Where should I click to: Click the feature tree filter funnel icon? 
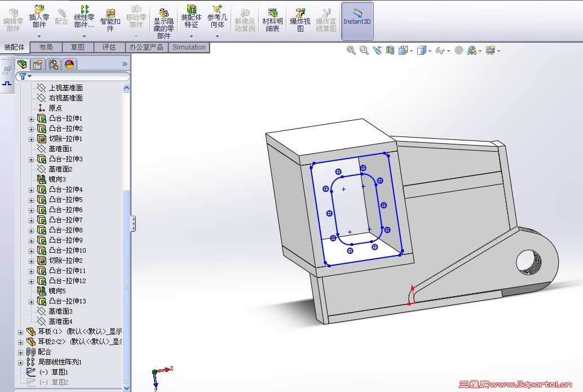pos(23,76)
